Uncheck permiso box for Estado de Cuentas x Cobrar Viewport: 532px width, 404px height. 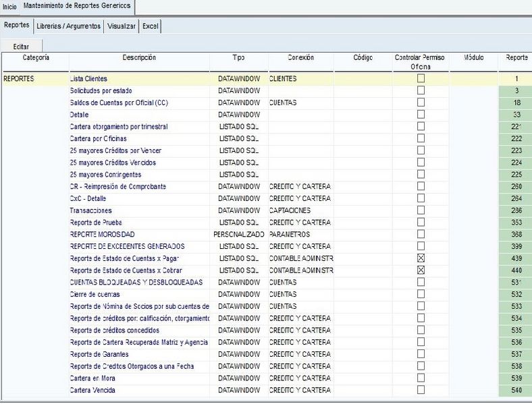(421, 270)
